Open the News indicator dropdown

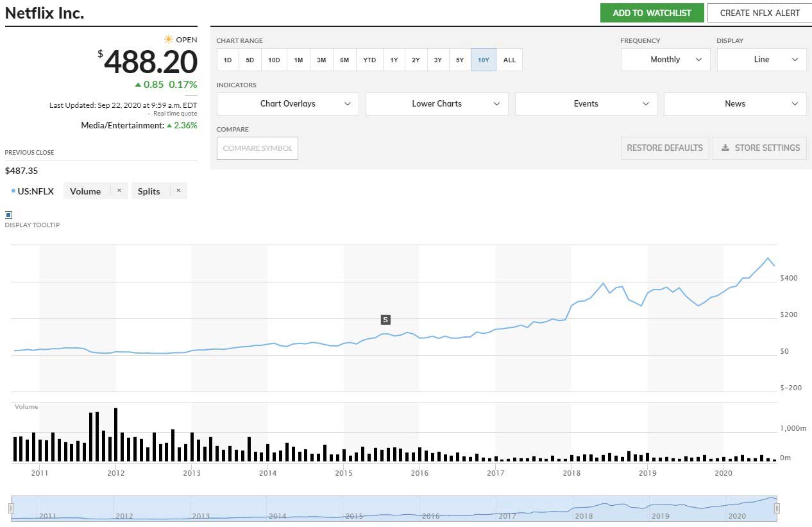735,104
